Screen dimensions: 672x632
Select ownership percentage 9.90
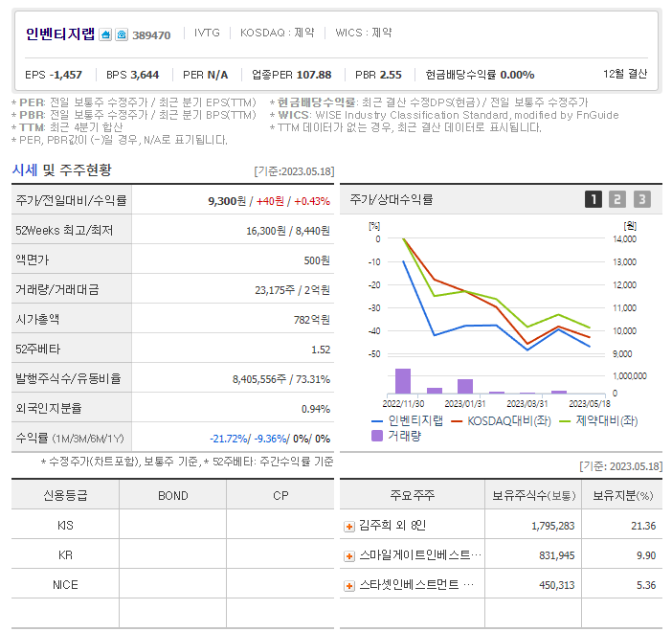(646, 555)
